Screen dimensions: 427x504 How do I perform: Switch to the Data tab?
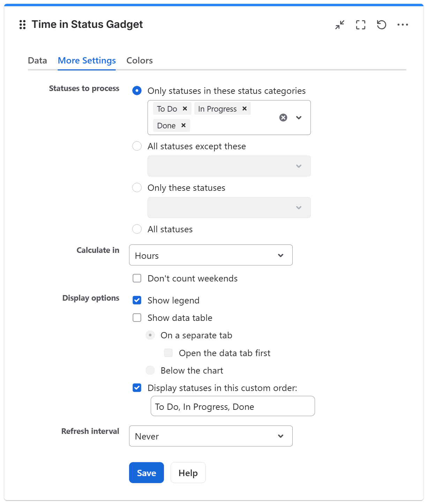coord(37,60)
